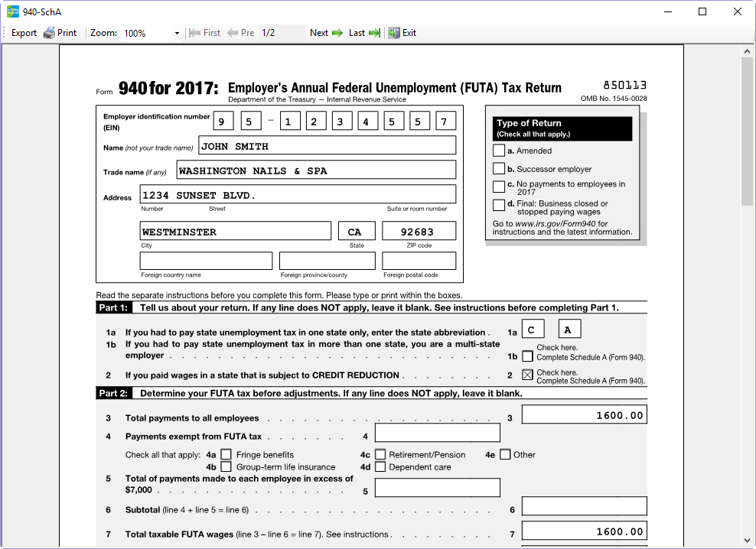Click the Print printer icon

(49, 33)
